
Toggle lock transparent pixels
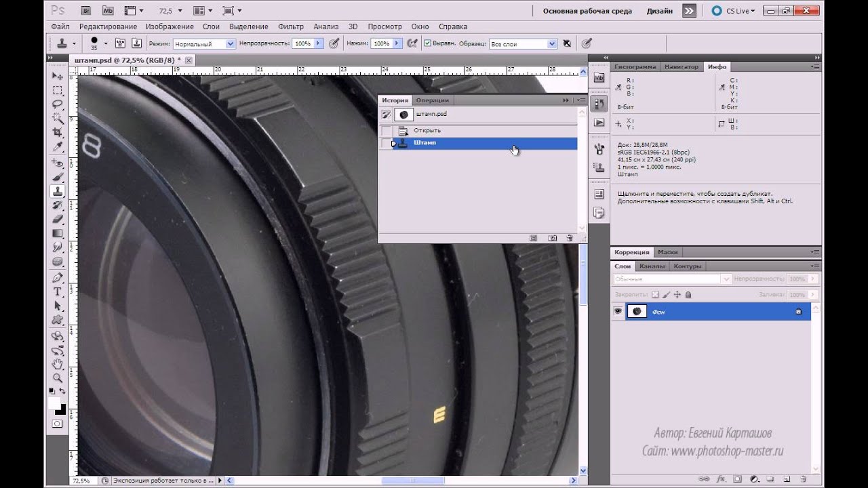pyautogui.click(x=655, y=295)
